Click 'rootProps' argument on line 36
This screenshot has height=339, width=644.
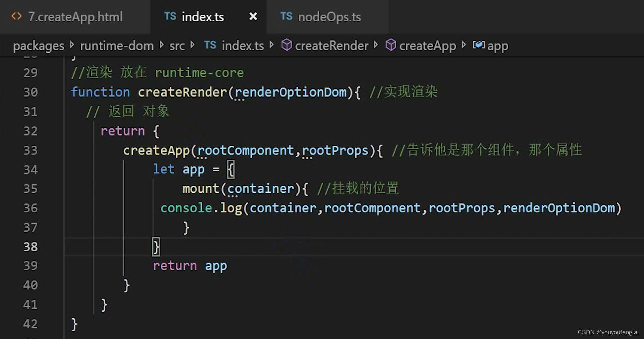[462, 208]
